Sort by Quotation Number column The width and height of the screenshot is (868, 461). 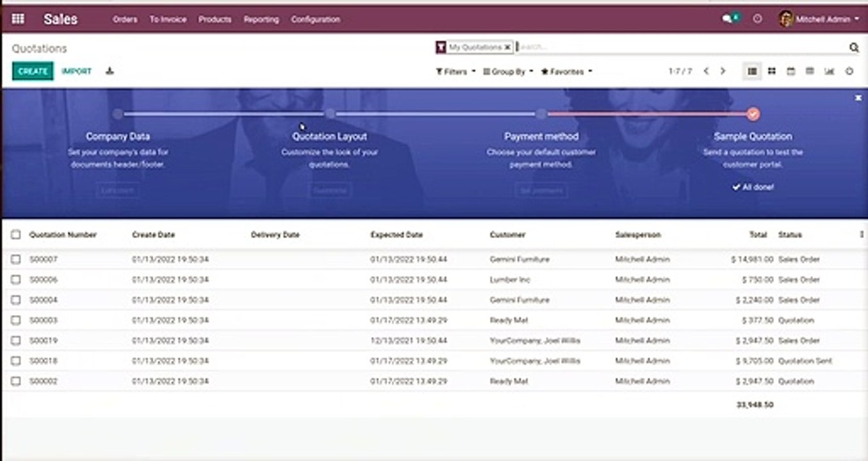63,235
